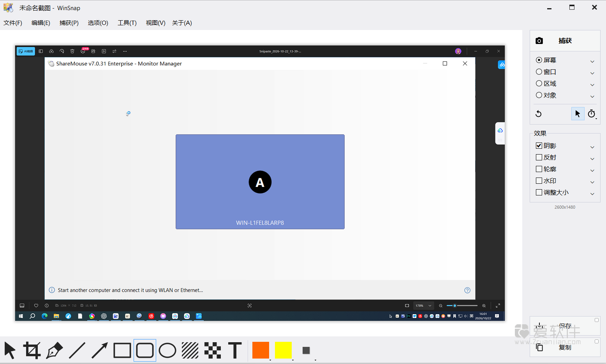
Task: Open the 选项(O) menu
Action: (x=98, y=23)
